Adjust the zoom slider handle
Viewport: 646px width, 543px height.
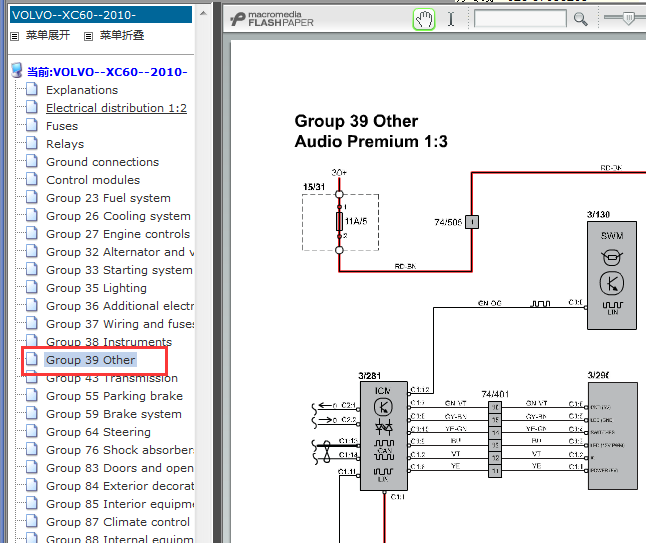tap(629, 18)
